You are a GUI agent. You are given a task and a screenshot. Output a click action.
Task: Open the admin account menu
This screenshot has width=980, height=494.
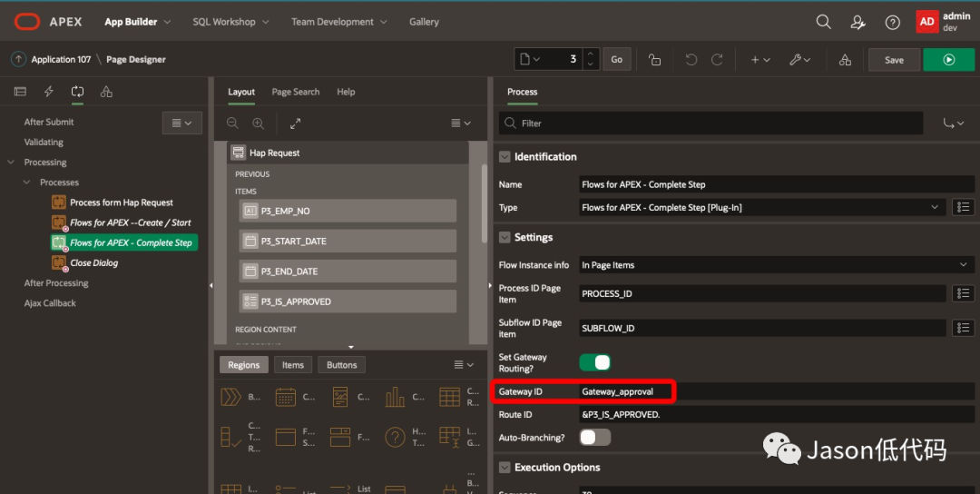(x=945, y=22)
